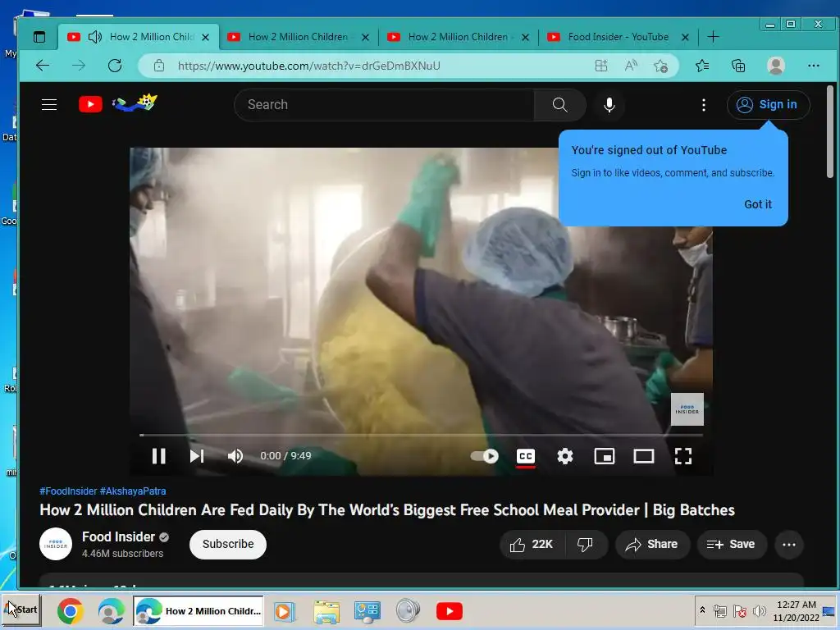Open the video player settings gear
The width and height of the screenshot is (840, 630).
[565, 456]
